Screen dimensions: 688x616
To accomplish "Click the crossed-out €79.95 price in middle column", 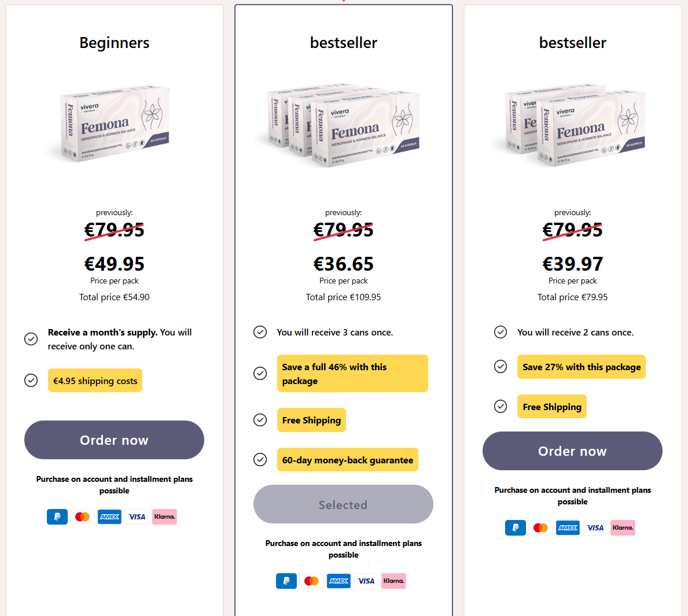I will pyautogui.click(x=343, y=230).
